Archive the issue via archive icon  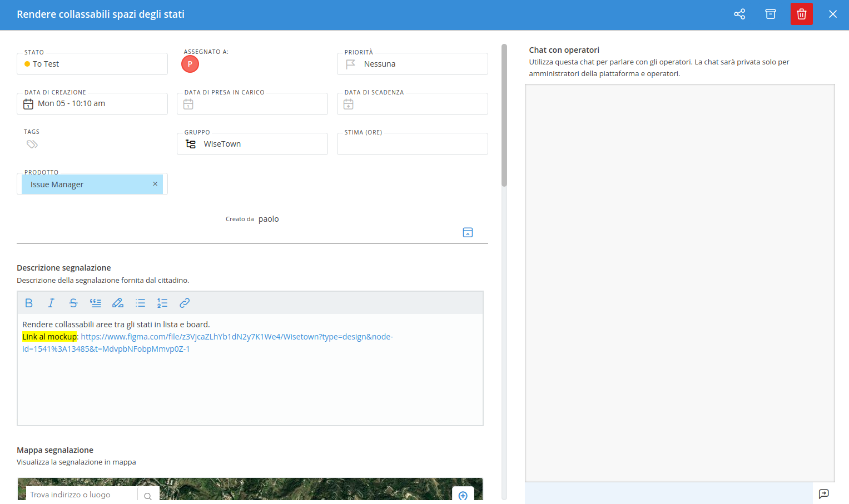(x=770, y=14)
